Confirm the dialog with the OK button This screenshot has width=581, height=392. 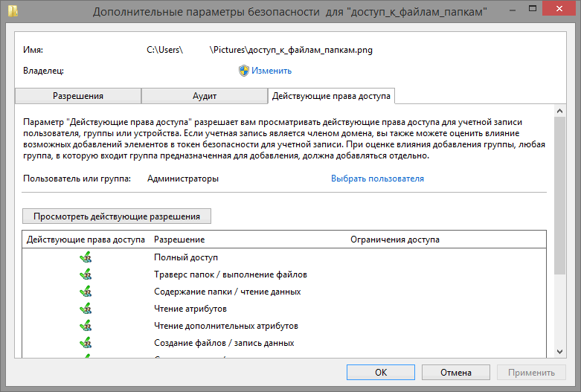coord(380,372)
